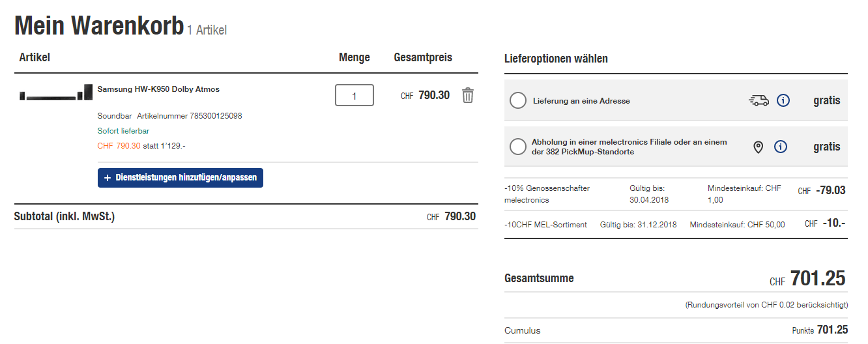Click the location pin icon
The image size is (868, 344).
tap(758, 147)
